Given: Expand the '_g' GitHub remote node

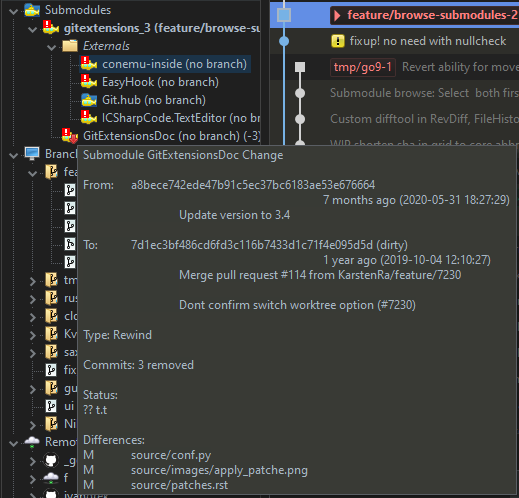Looking at the screenshot, I should tap(32, 461).
